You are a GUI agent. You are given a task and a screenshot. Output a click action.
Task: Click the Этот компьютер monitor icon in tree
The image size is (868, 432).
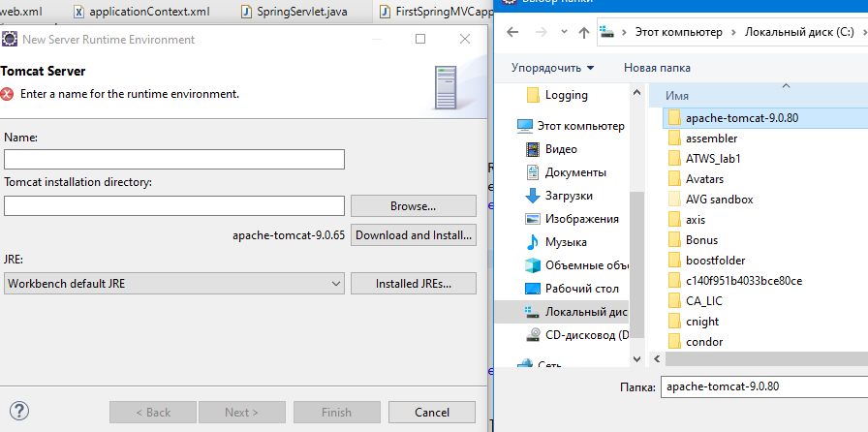pos(525,126)
